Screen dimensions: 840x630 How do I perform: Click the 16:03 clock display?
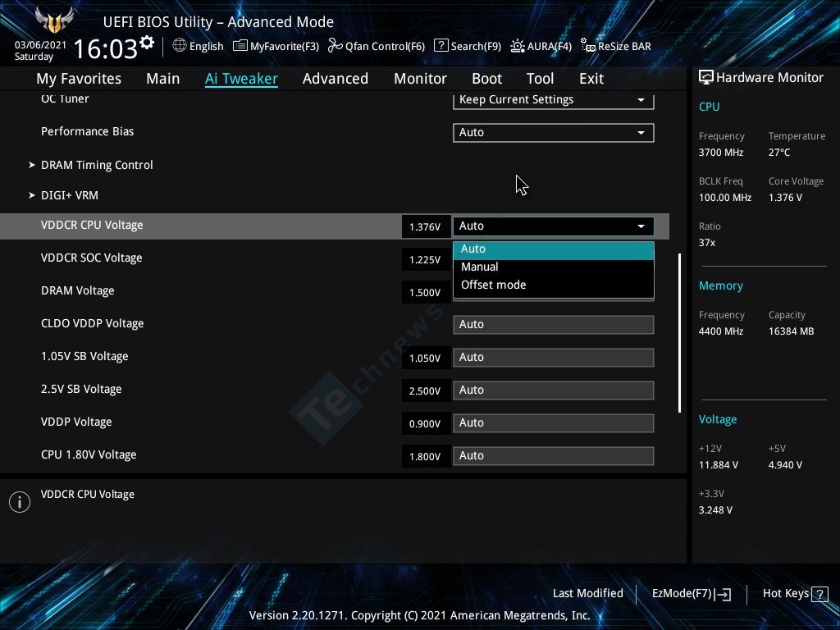tap(106, 49)
